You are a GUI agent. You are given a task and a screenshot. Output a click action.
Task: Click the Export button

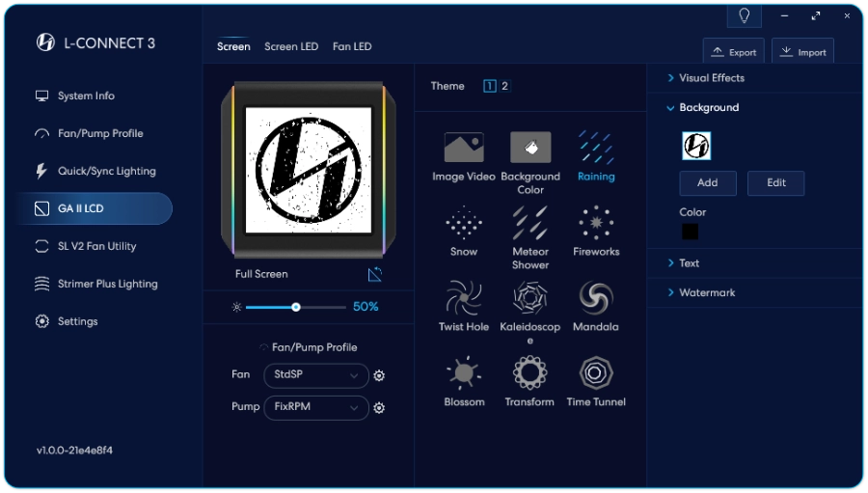coord(734,51)
